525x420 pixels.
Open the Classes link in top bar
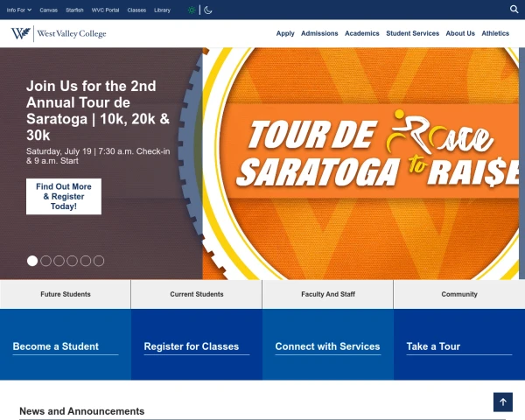pos(136,10)
